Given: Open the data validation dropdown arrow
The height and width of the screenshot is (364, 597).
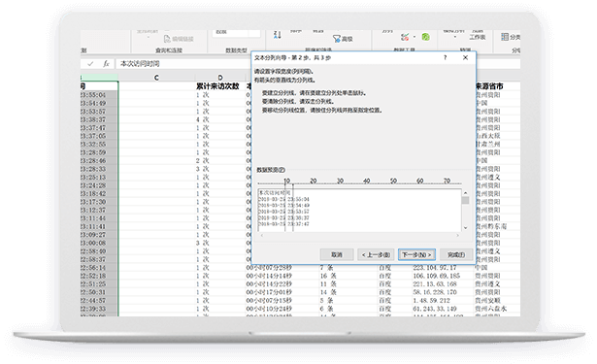Looking at the screenshot, I should tap(415, 37).
